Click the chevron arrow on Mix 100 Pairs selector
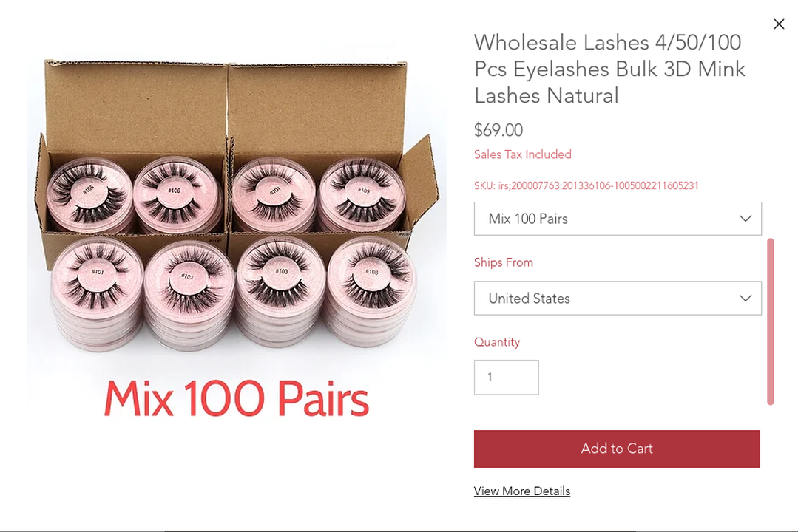 [745, 219]
